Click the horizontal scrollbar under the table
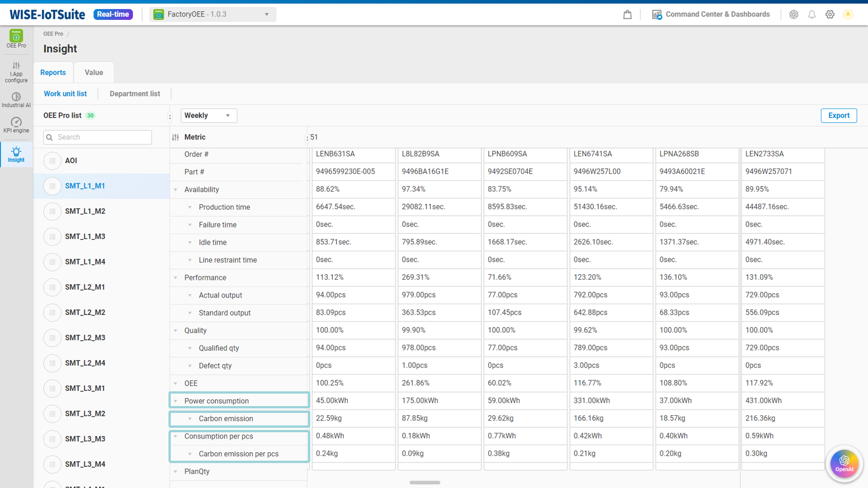This screenshot has width=868, height=488. tap(425, 482)
